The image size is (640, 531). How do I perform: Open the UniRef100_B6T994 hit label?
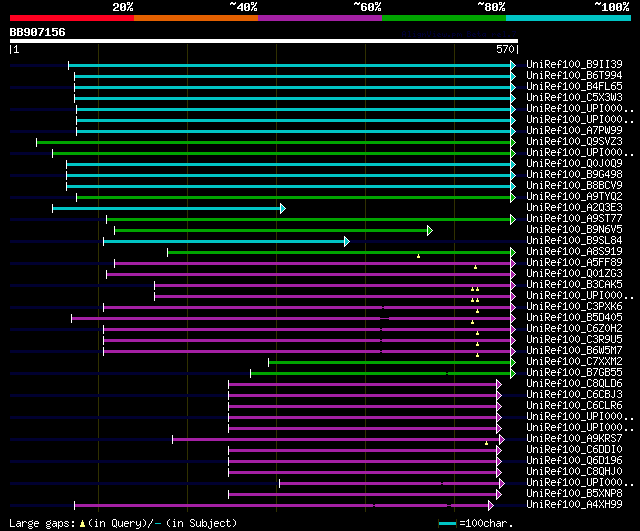(574, 76)
